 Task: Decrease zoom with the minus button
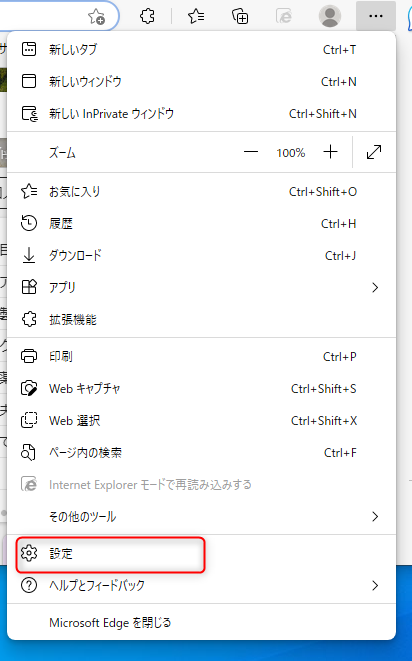pyautogui.click(x=251, y=152)
